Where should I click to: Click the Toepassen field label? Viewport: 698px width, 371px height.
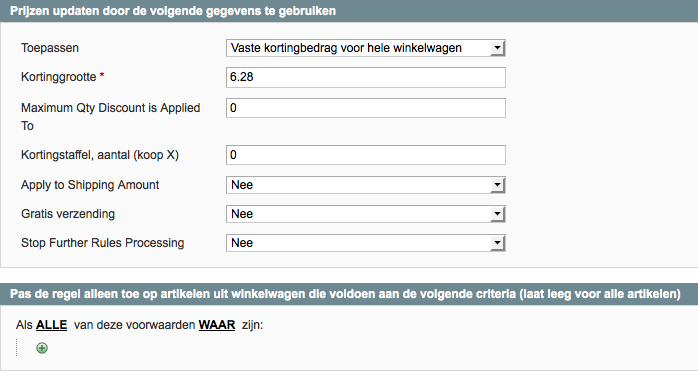[50, 48]
